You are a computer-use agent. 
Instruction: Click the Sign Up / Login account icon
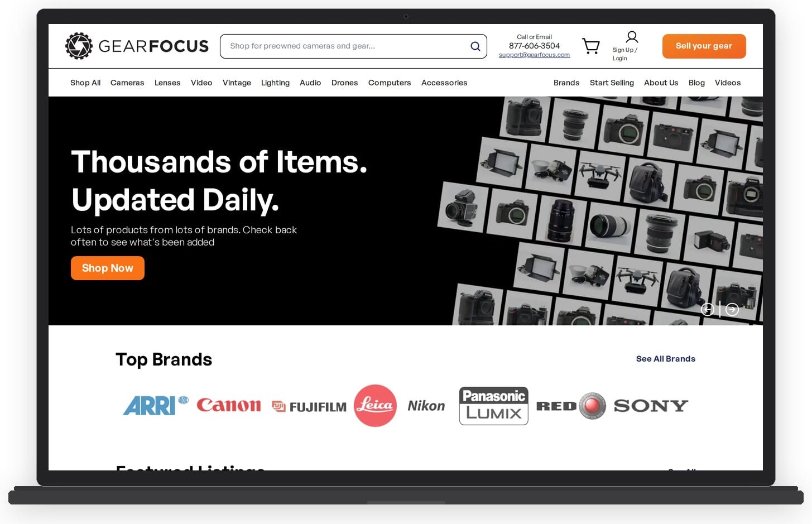coord(631,36)
